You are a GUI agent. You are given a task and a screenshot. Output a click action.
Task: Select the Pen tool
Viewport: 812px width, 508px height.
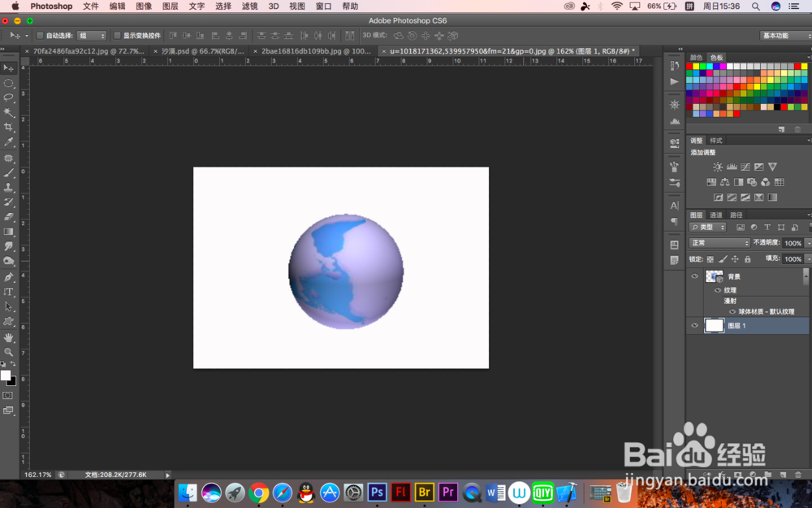pyautogui.click(x=8, y=277)
